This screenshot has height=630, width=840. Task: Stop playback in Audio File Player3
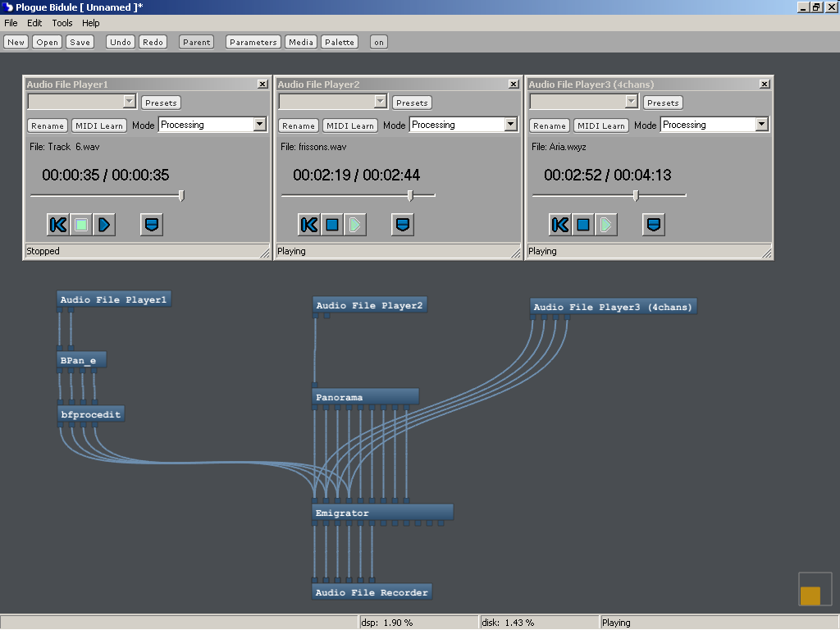pyautogui.click(x=583, y=225)
